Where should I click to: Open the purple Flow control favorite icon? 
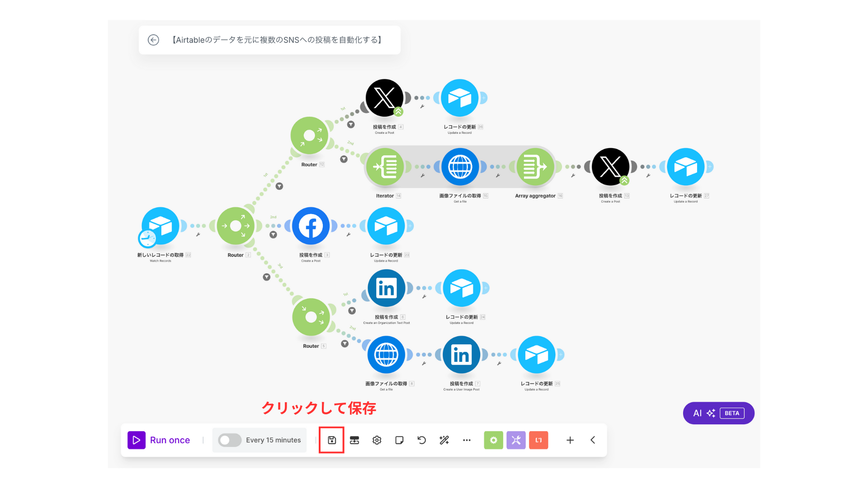pos(516,440)
